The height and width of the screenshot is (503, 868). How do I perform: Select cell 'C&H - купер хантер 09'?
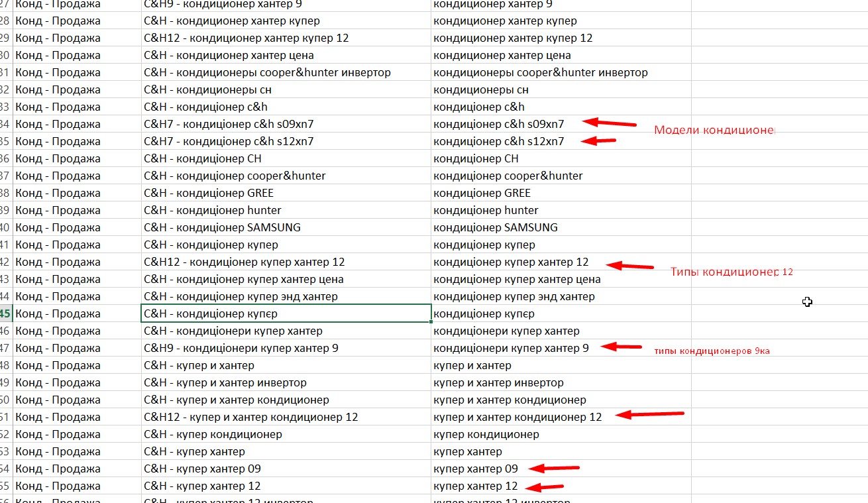pyautogui.click(x=286, y=469)
